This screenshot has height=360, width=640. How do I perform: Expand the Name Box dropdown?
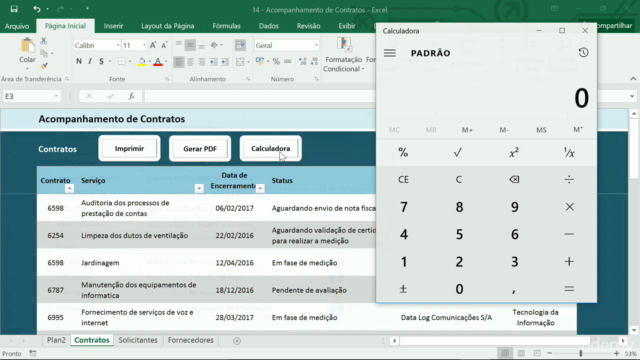tap(56, 96)
